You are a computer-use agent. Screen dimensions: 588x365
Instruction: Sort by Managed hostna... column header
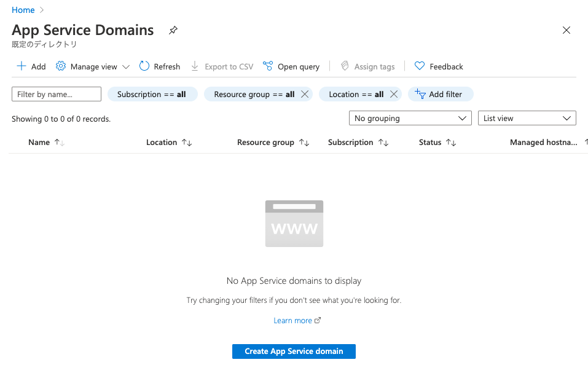tap(543, 143)
